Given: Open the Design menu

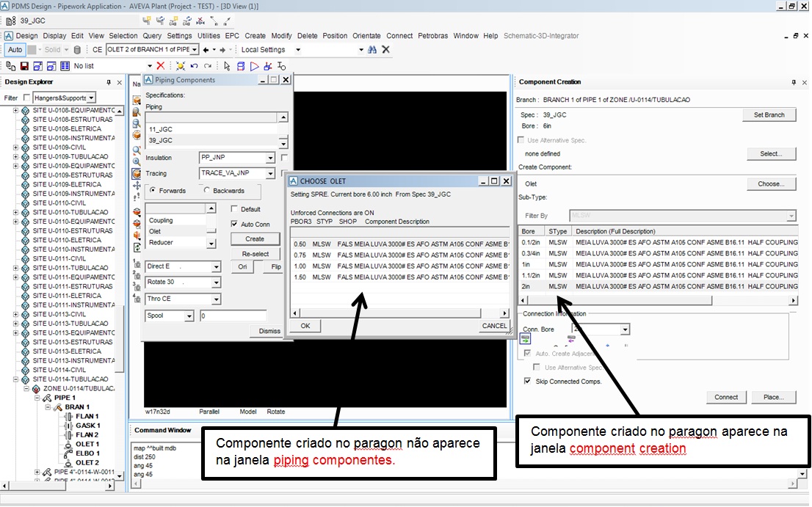Looking at the screenshot, I should coord(26,36).
